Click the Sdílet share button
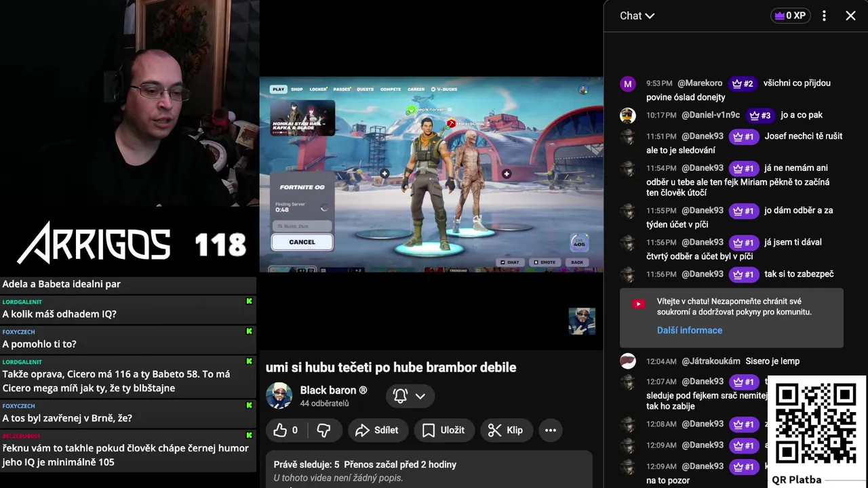The width and height of the screenshot is (868, 488). point(377,430)
